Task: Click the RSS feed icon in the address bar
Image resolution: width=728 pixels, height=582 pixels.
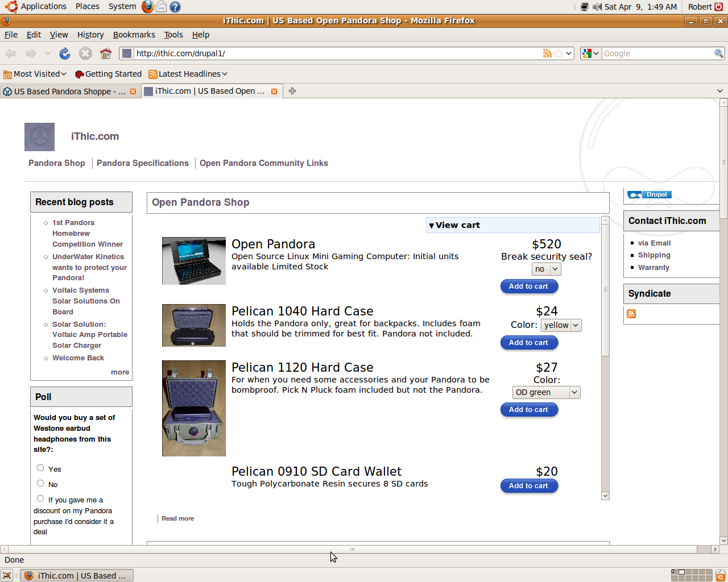Action: pos(547,53)
